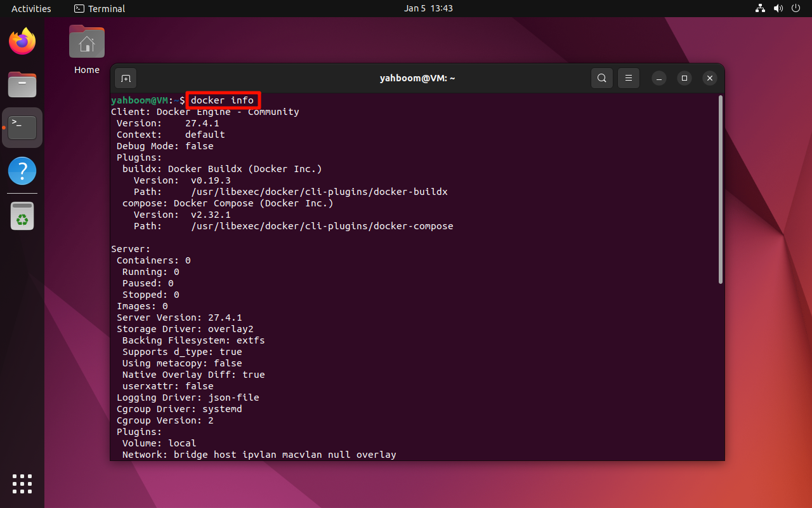The height and width of the screenshot is (508, 812).
Task: Launch Software Updater from the dock
Action: (22, 215)
